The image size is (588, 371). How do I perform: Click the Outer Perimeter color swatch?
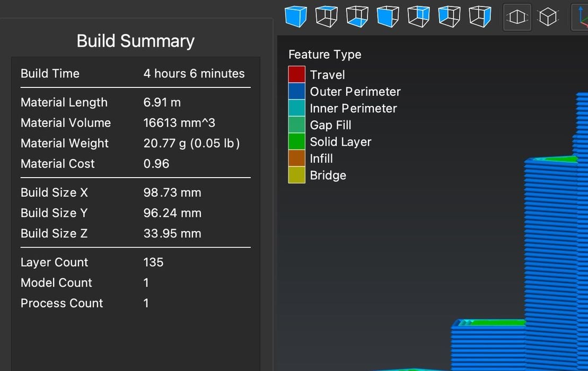pos(296,91)
